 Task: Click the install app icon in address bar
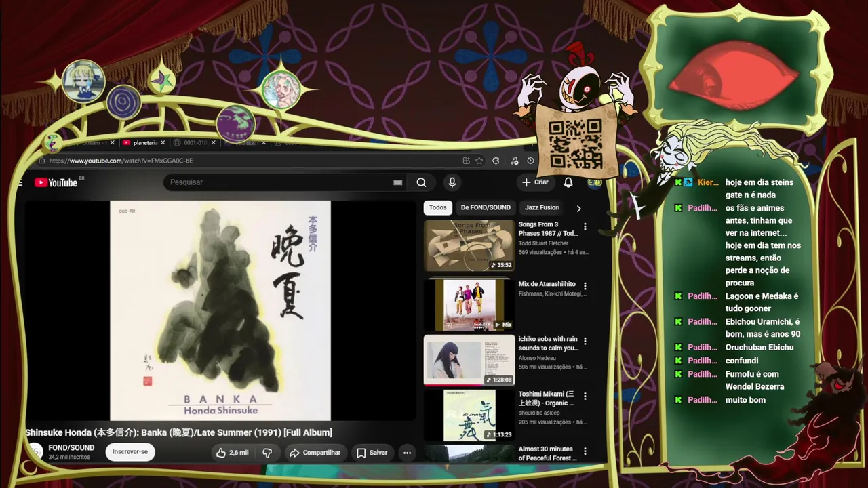(x=466, y=161)
